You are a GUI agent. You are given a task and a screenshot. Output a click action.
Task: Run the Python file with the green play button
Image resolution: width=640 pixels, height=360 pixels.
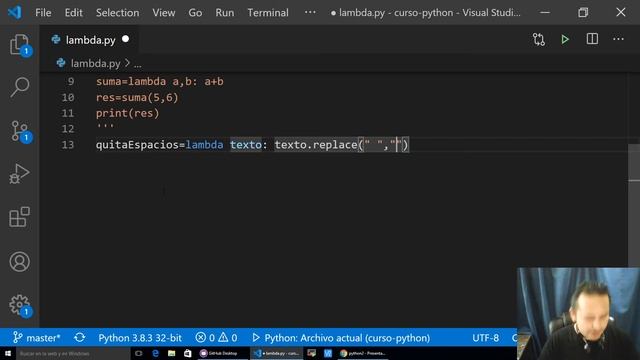[565, 39]
